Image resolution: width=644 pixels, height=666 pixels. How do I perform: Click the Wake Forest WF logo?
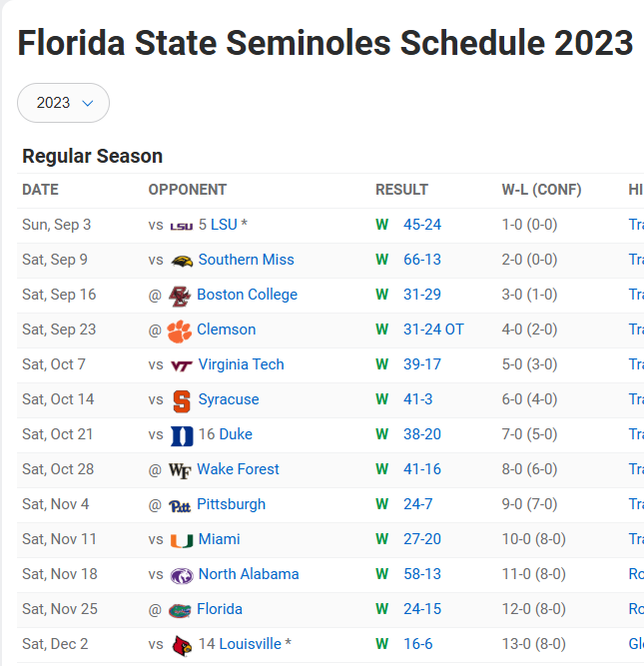[180, 470]
